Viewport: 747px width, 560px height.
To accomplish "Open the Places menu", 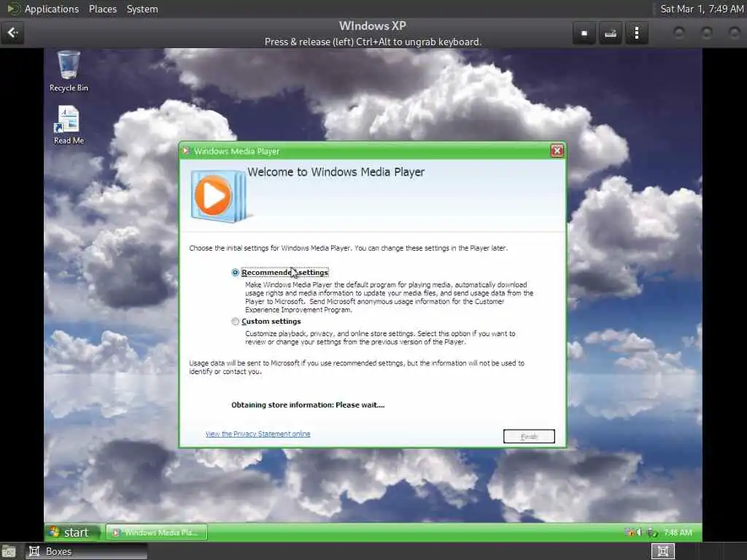I will pos(103,9).
